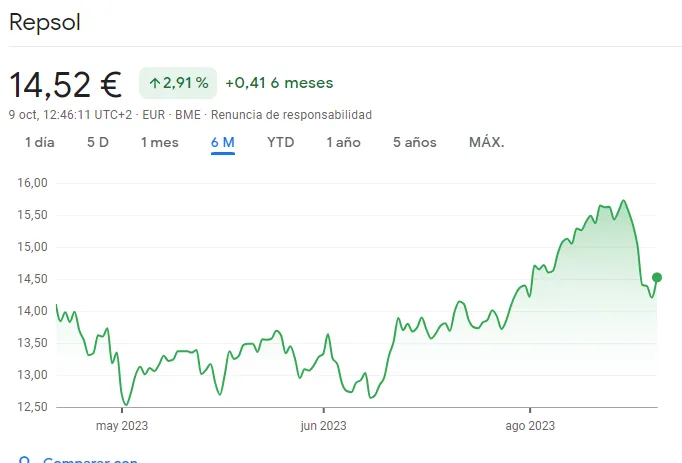Click the +0,41 6 meses change text
The height and width of the screenshot is (463, 682).
(279, 83)
